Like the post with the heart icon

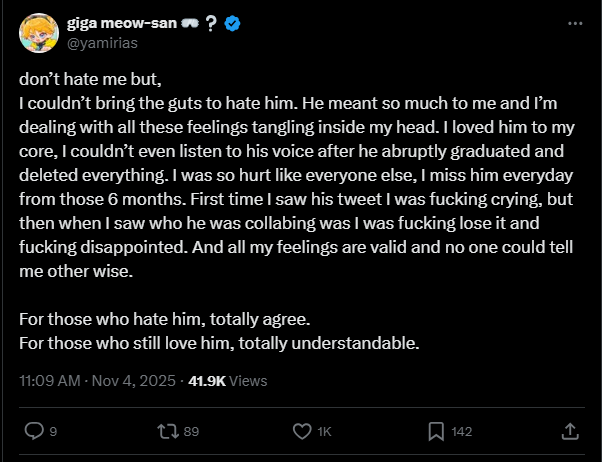coord(302,431)
